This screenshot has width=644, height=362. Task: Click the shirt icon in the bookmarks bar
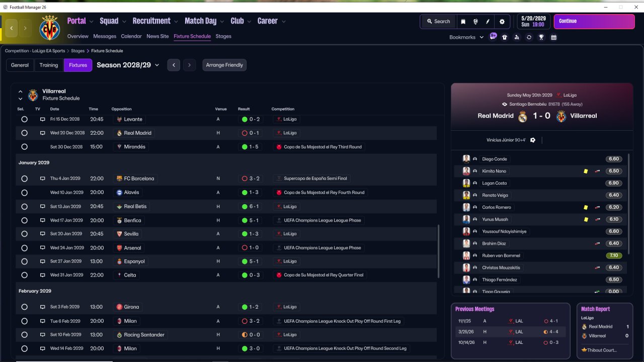click(x=505, y=37)
